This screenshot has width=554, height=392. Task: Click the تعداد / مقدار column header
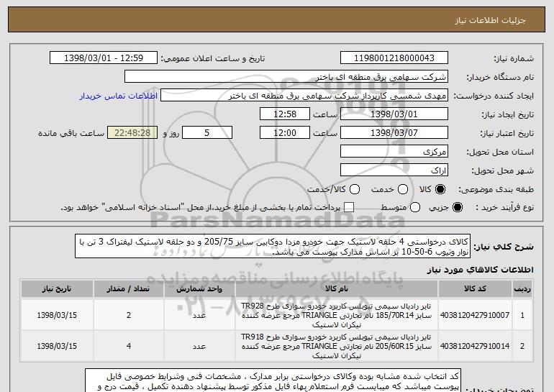pos(129,289)
